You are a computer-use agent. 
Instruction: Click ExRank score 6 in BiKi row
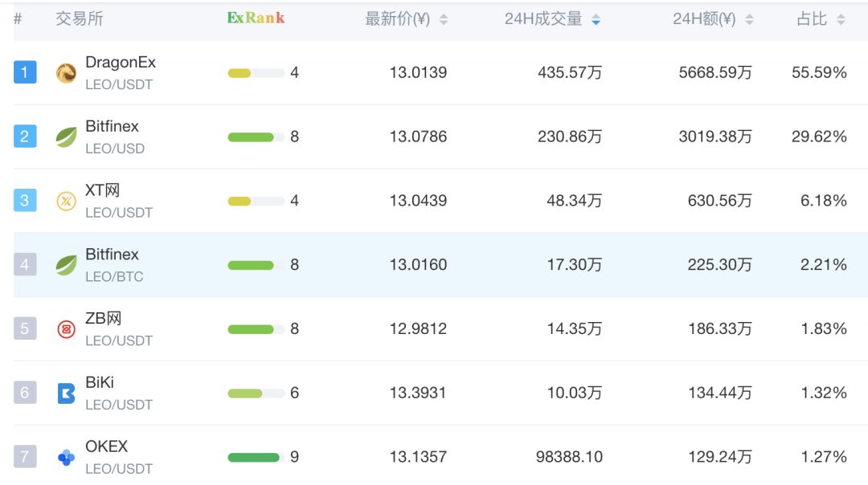point(294,393)
